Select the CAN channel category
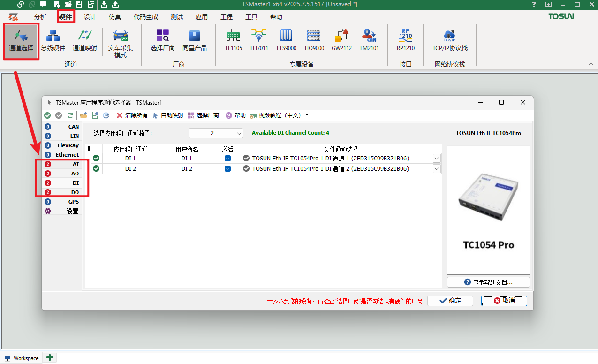This screenshot has height=364, width=598. (x=62, y=127)
